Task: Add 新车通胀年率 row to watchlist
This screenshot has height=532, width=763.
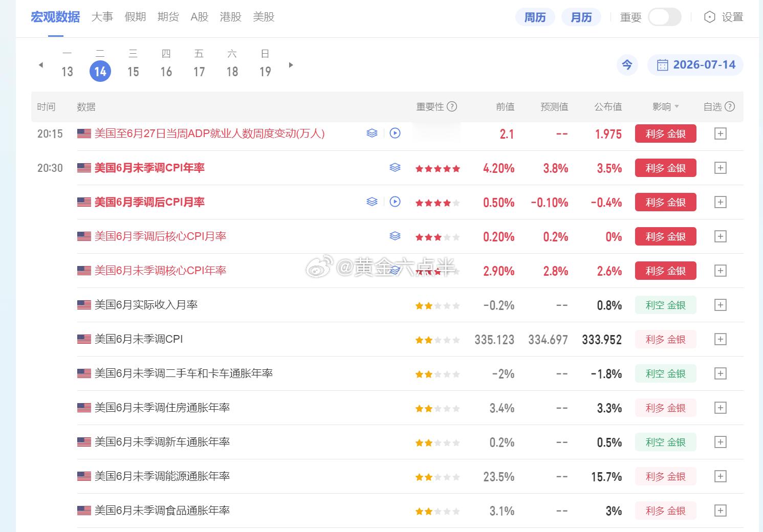Action: [720, 442]
